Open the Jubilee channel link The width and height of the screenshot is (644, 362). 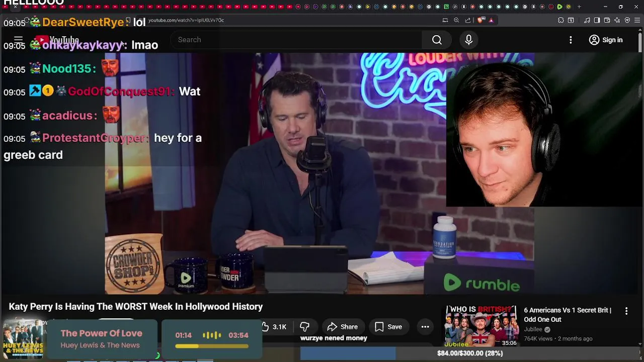pos(533,329)
